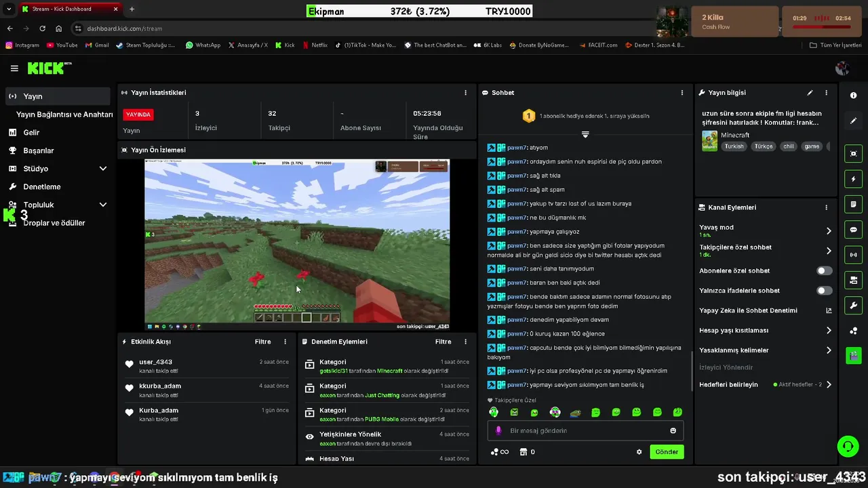This screenshot has width=868, height=488.
Task: Collapse the chat leaderboard arrow
Action: coord(585,134)
